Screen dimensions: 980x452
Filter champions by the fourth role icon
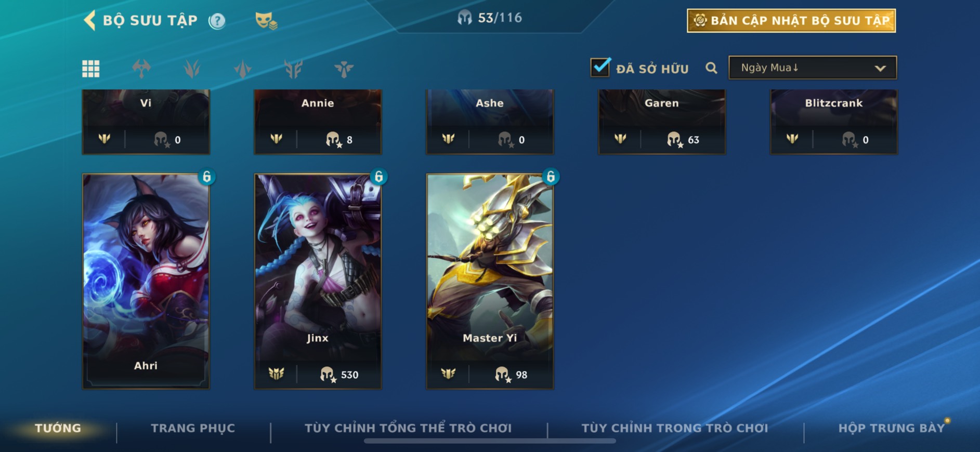coord(293,69)
